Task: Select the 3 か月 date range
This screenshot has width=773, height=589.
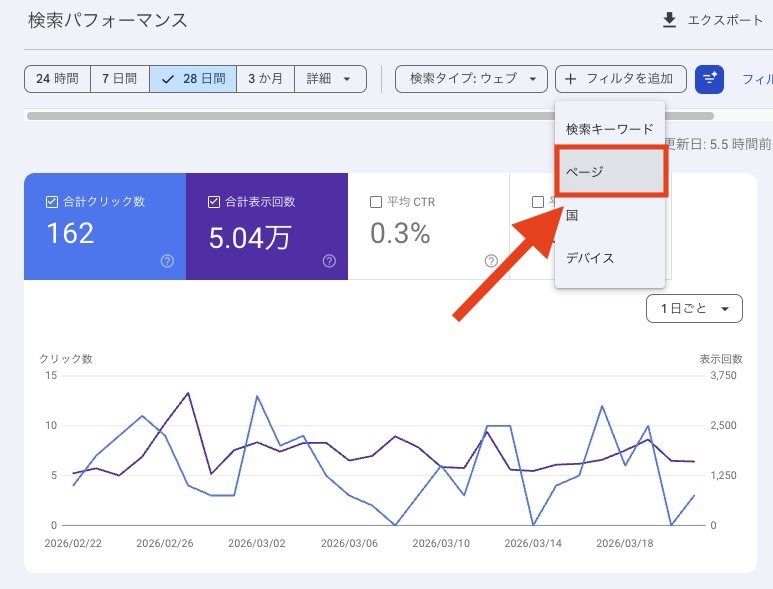Action: 266,79
